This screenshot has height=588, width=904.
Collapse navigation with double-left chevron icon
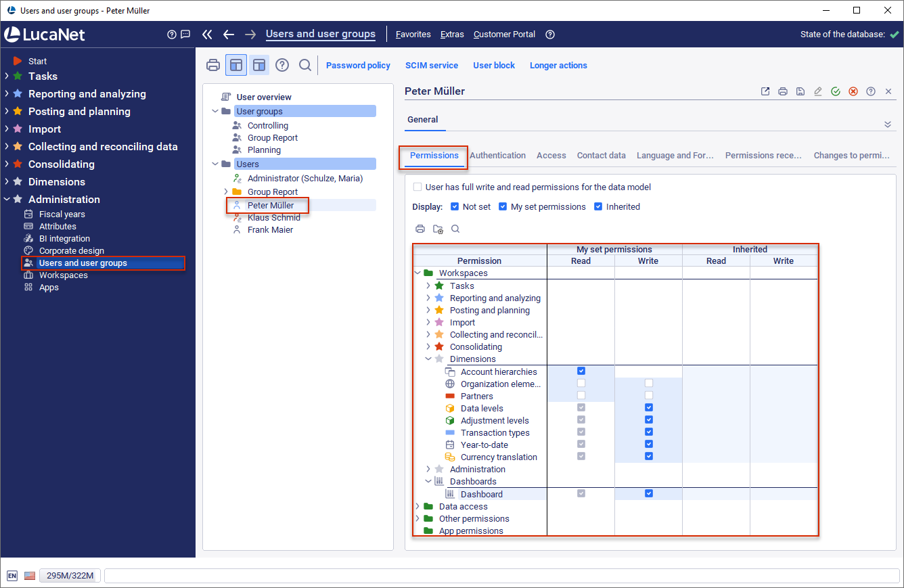click(207, 35)
